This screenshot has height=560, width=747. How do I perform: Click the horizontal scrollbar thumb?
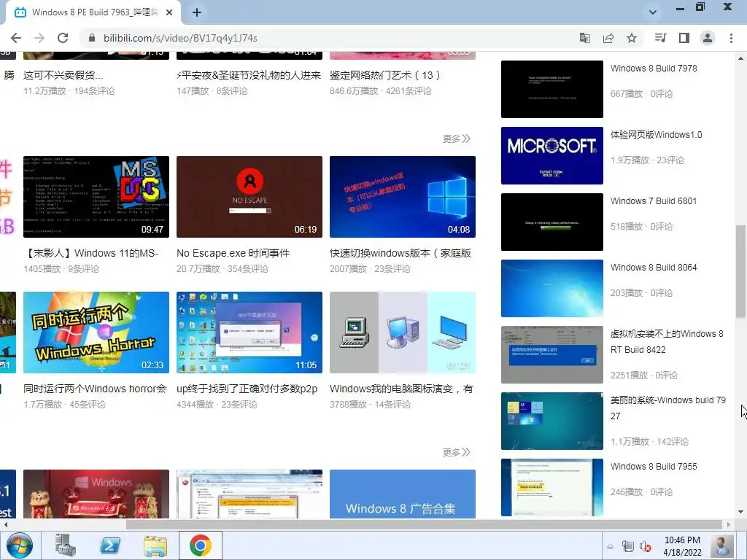pos(424,524)
